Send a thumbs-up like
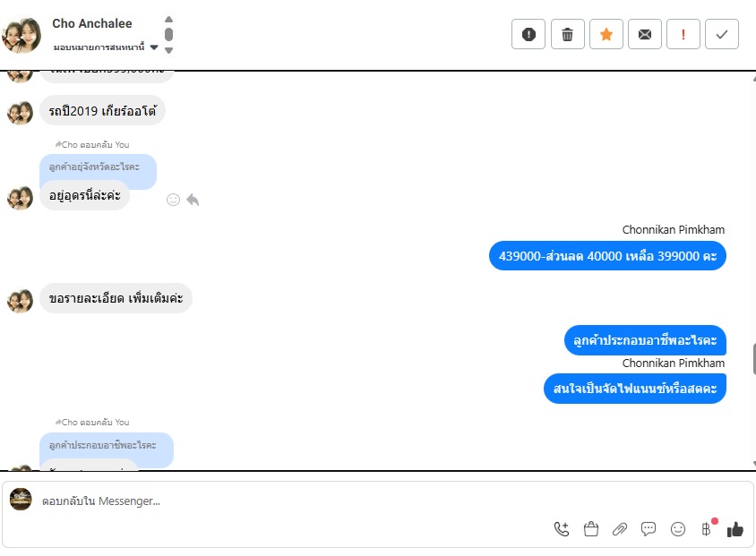 735,529
